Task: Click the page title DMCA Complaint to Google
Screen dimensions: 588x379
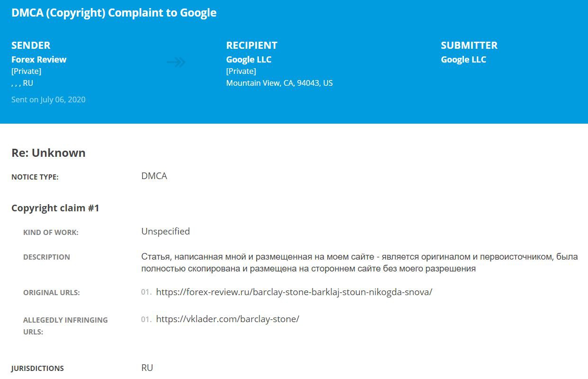Action: (x=114, y=13)
